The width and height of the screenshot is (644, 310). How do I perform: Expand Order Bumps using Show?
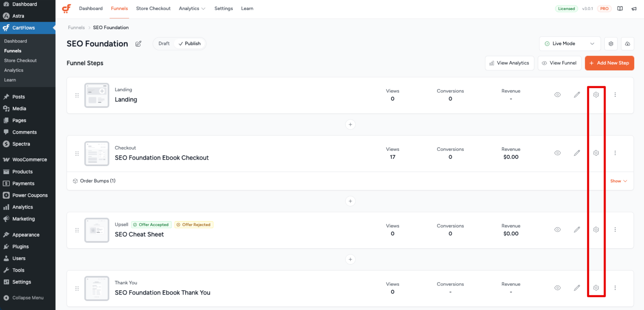(x=618, y=181)
